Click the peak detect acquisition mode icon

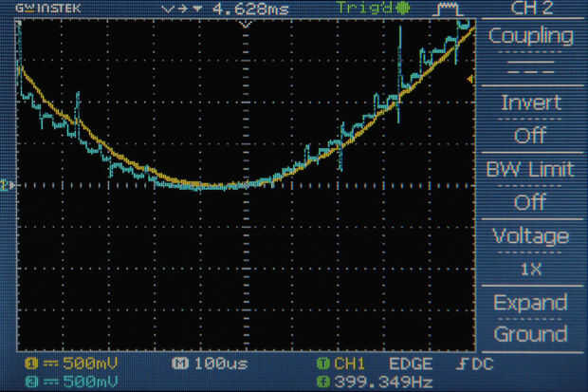[447, 9]
